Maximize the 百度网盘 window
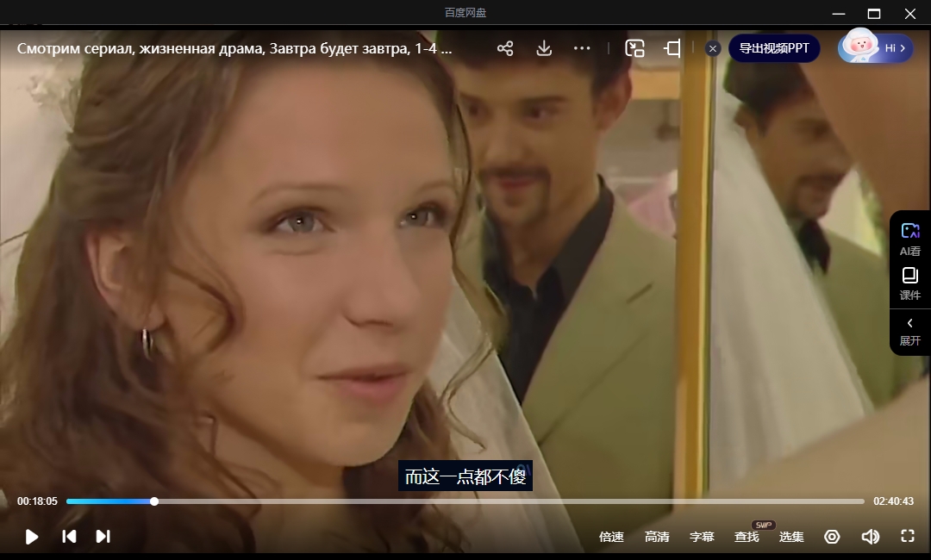Screen dimensions: 931x560 (874, 14)
